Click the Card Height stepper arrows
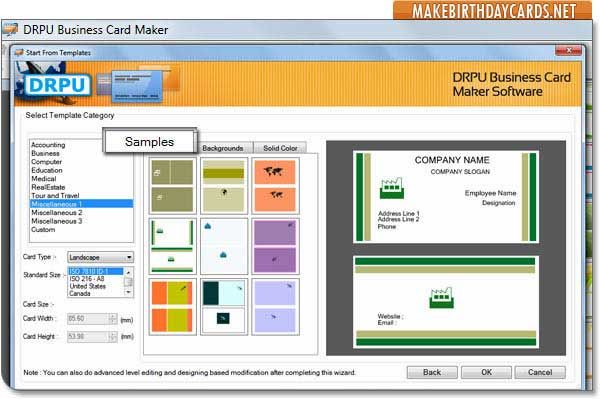This screenshot has width=600, height=399. [x=113, y=337]
